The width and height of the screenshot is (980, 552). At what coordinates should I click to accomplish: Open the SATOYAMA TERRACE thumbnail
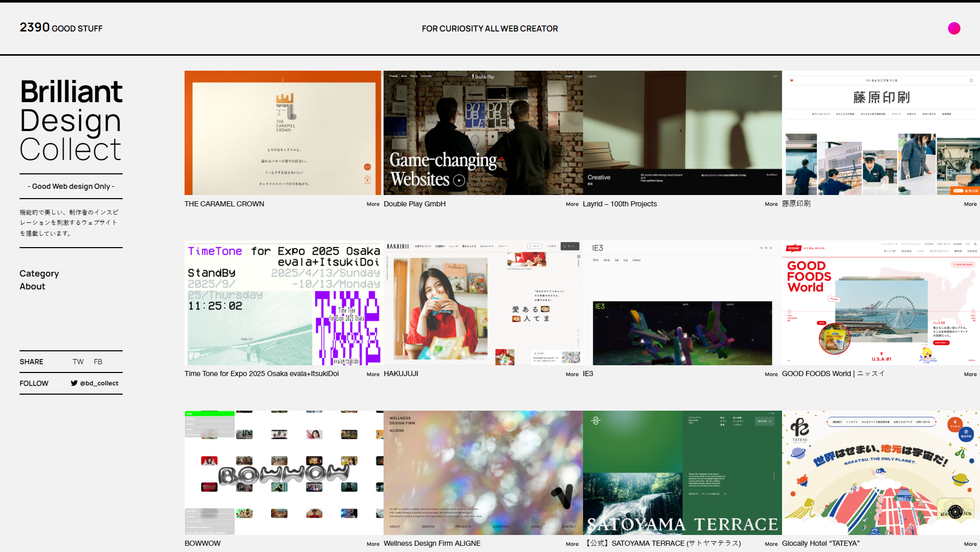point(683,473)
